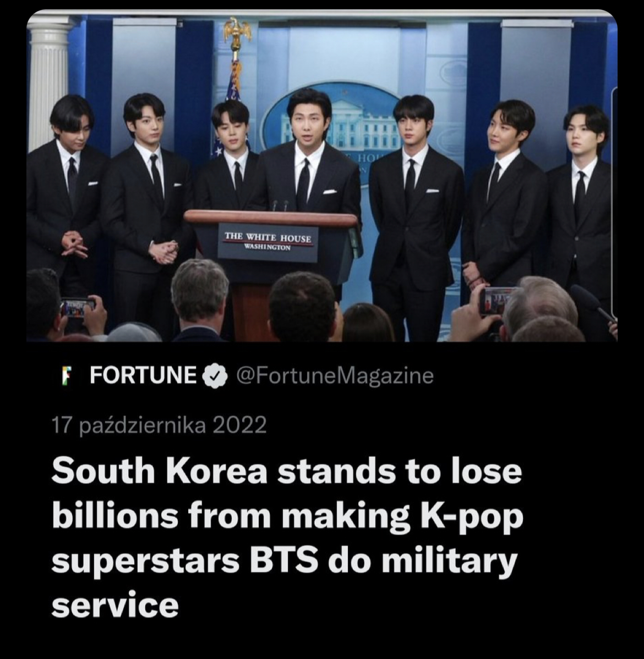Open the @FortuneMagazine handle
644x659 pixels.
click(335, 375)
